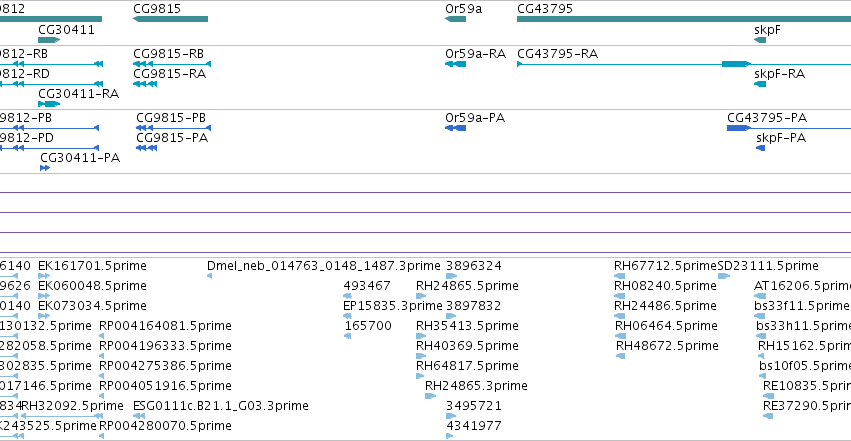Screen dimensions: 851x441
Task: Click the CG43795-RA transcript exon block
Action: pos(736,64)
